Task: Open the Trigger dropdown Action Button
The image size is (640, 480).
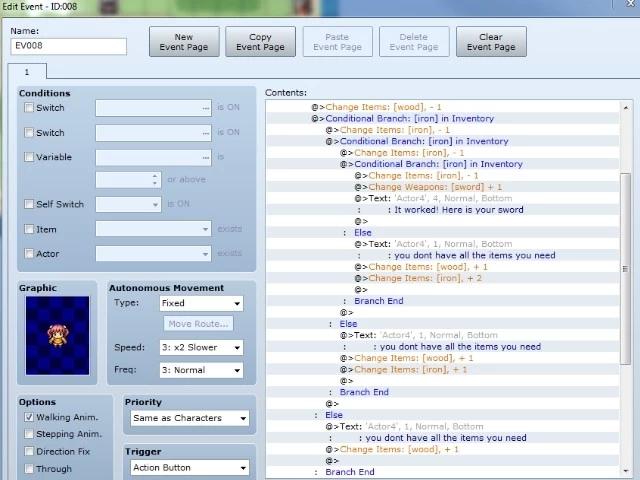Action: pos(190,468)
